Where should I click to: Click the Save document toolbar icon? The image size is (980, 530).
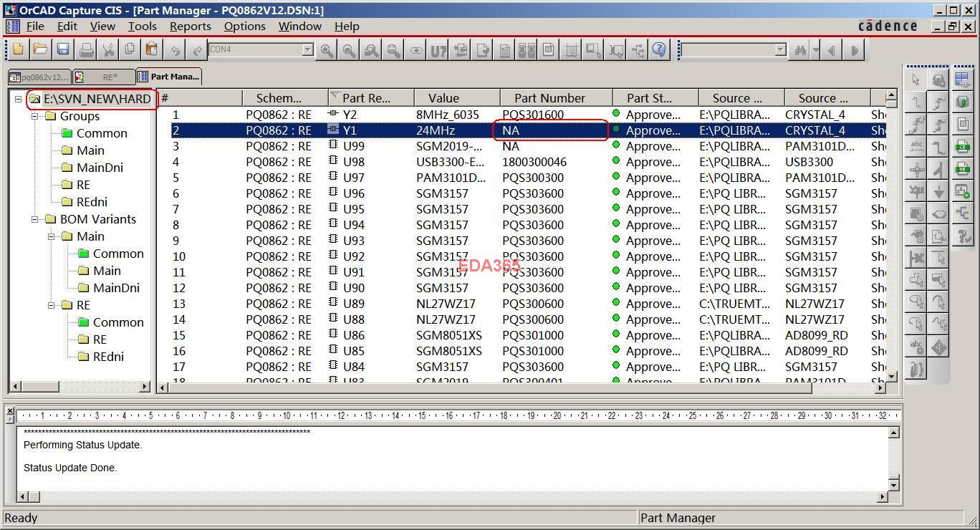(x=63, y=49)
